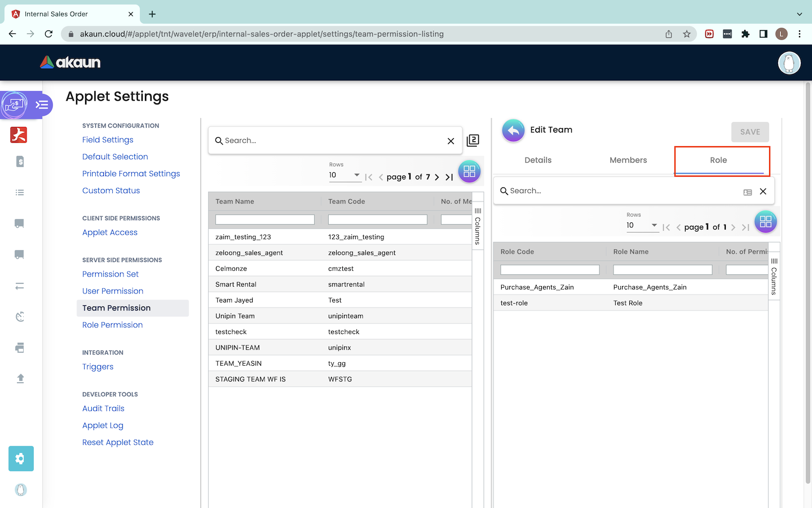Click the Team Name filter field

tap(265, 220)
